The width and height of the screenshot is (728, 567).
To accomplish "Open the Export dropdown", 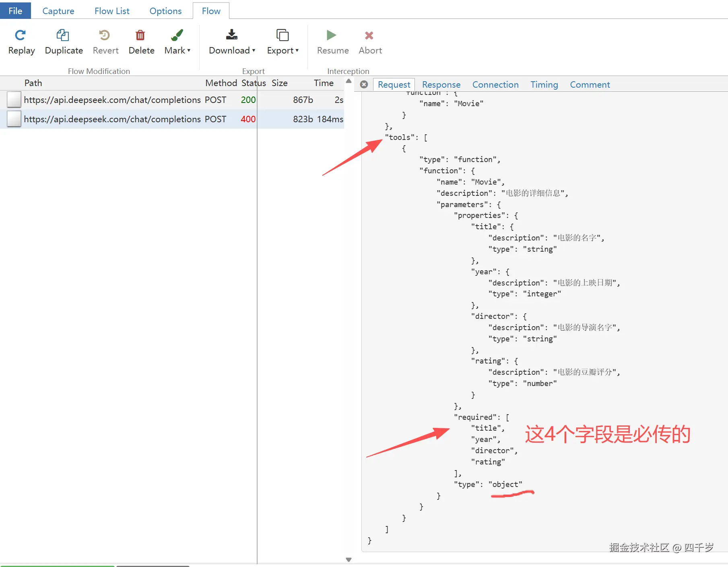I will pyautogui.click(x=283, y=42).
